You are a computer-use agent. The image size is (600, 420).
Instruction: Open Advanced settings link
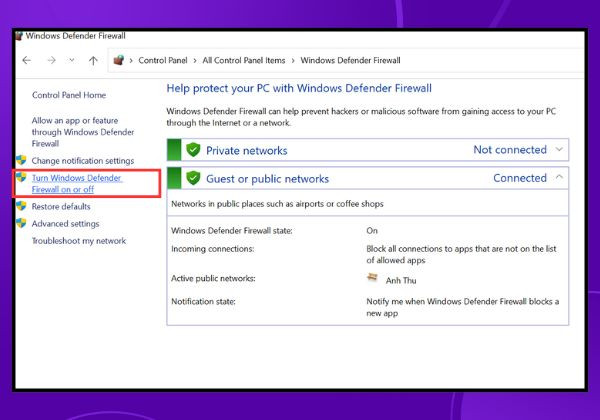[65, 224]
